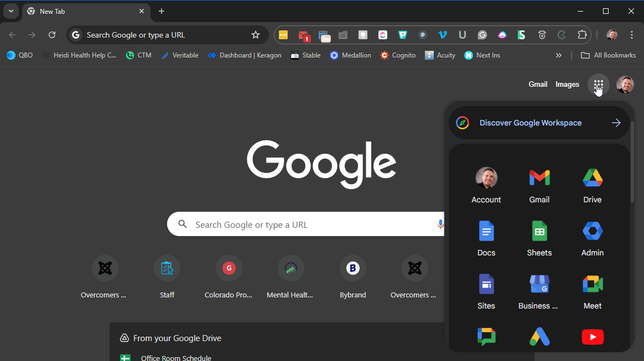
Task: Reload the current page
Action: tap(52, 35)
